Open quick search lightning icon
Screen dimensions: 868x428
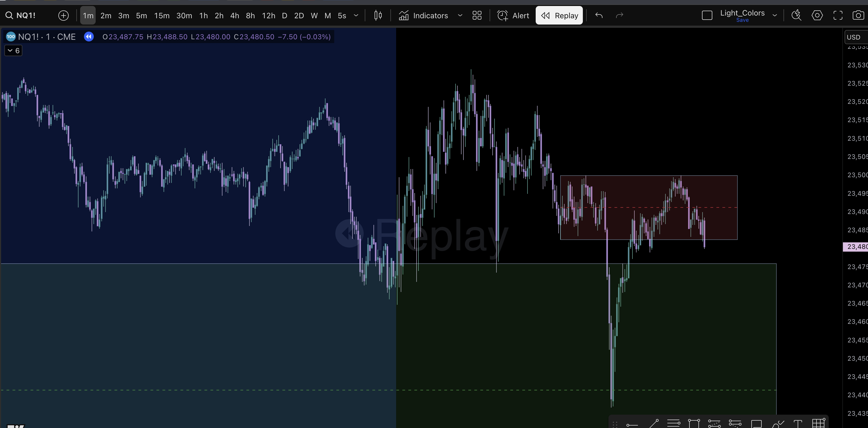(796, 16)
